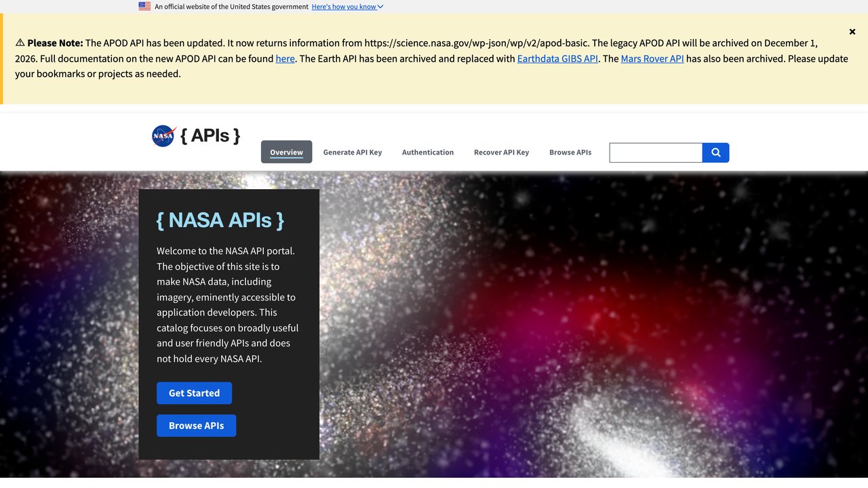Select Browse APIs in navigation bar
This screenshot has width=868, height=488.
click(570, 152)
